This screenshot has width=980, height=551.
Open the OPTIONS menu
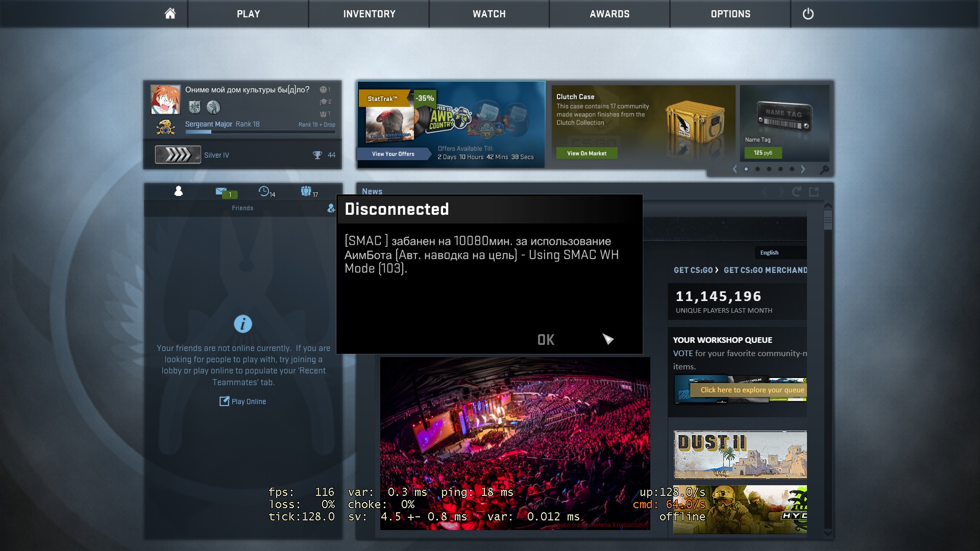coord(730,14)
